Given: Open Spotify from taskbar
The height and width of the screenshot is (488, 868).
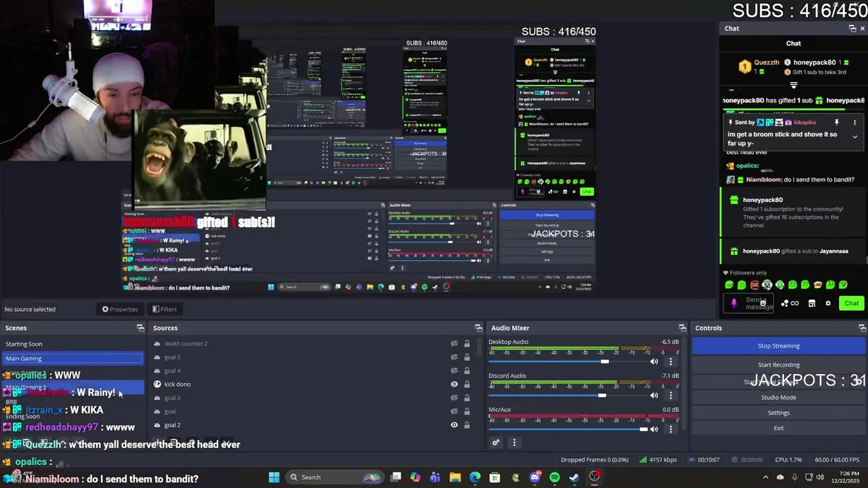Looking at the screenshot, I should (555, 477).
